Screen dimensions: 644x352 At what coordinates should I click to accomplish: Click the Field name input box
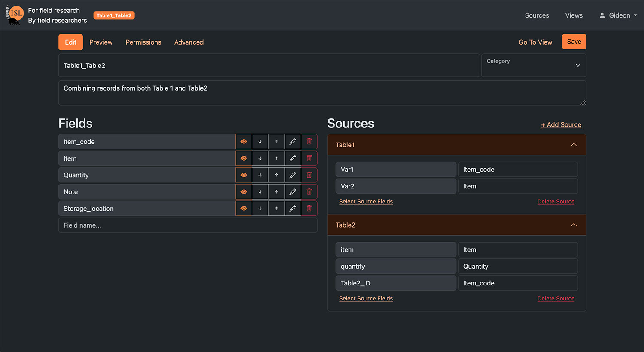188,225
